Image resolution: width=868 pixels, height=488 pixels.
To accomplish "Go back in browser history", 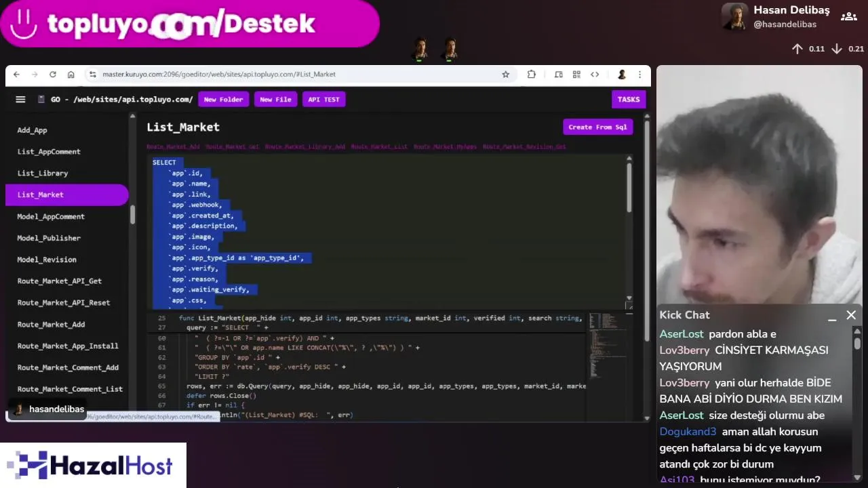I will tap(17, 75).
